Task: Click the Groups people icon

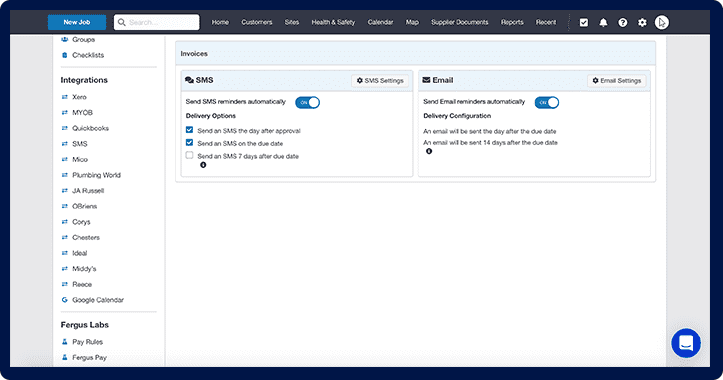Action: (65, 40)
